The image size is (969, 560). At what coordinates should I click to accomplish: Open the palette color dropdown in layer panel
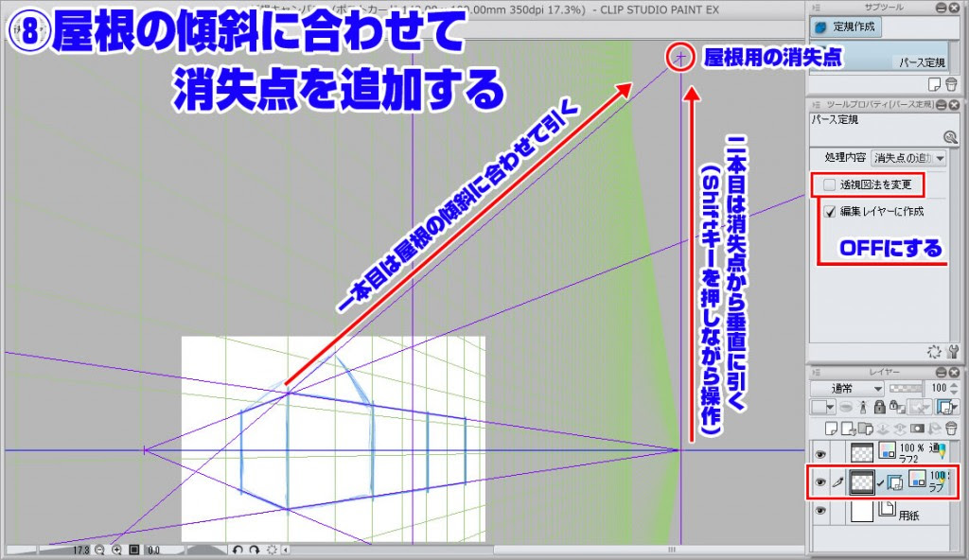coord(822,407)
